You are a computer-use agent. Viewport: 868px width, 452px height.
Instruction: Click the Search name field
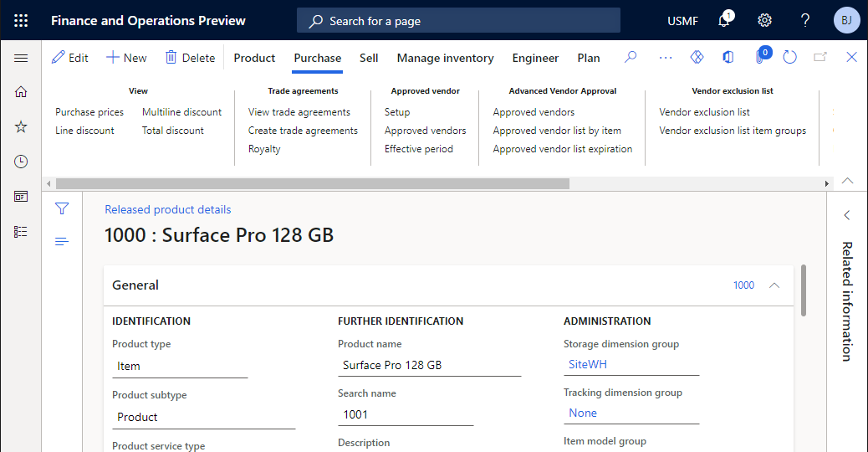click(406, 415)
